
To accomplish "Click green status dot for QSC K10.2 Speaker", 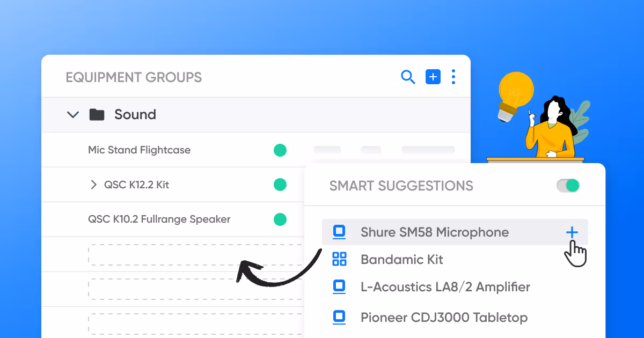I will pyautogui.click(x=280, y=219).
